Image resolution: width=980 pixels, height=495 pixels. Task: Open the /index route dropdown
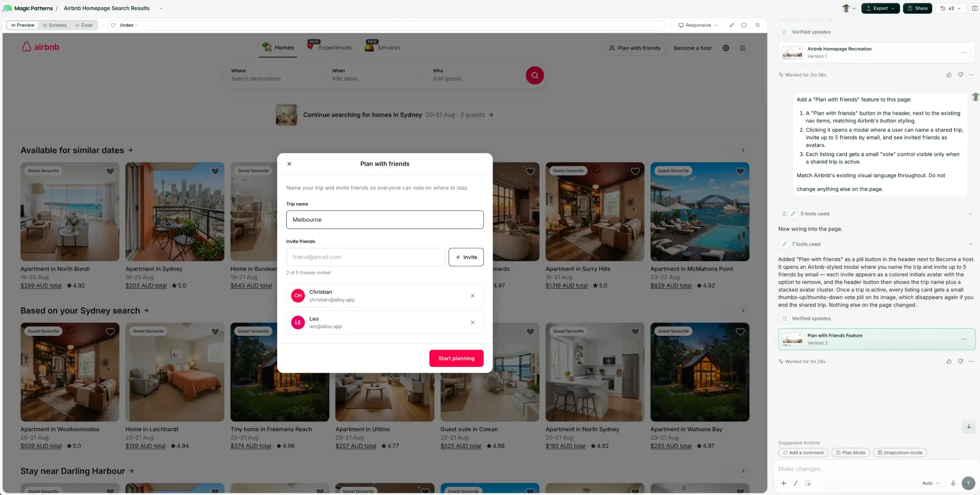pyautogui.click(x=129, y=25)
